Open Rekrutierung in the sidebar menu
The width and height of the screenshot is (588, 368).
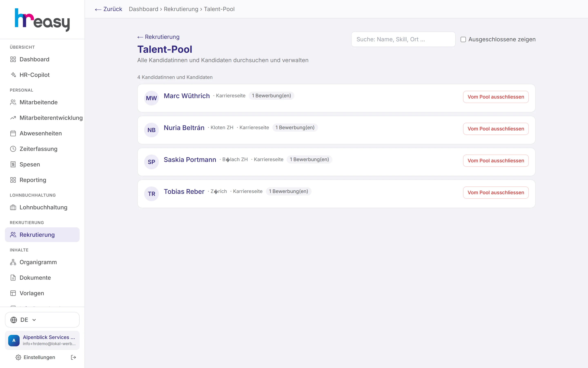coord(42,235)
